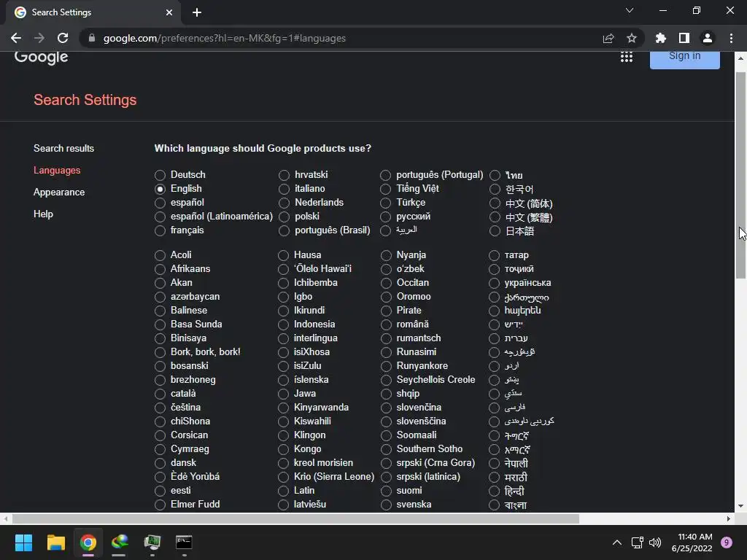Screen dimensions: 747x560
Task: Show hidden system tray icons
Action: click(x=617, y=542)
